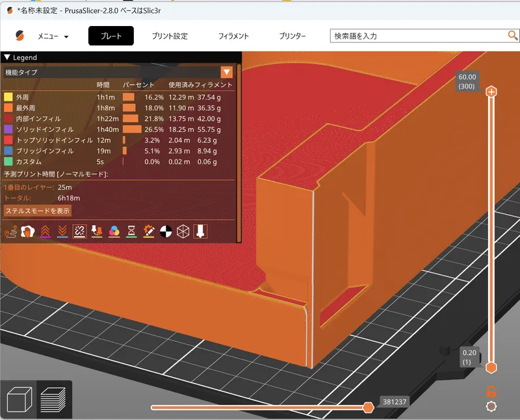Click the seams broken-link icon
The height and width of the screenshot is (420, 520).
(x=79, y=231)
